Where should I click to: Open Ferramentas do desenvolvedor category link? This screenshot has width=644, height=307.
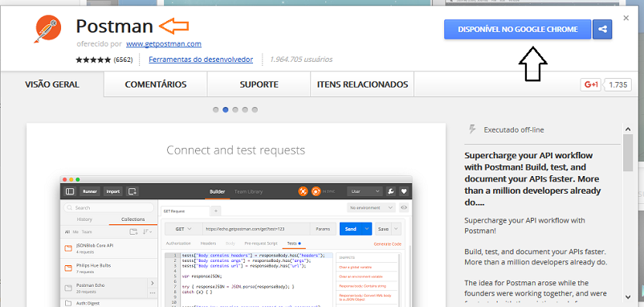coord(201,59)
